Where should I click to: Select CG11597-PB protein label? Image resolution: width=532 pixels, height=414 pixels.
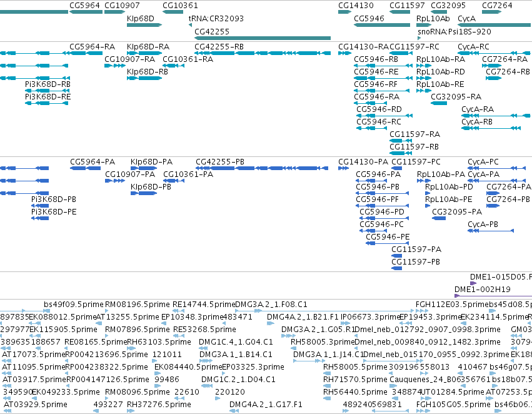[x=416, y=261]
